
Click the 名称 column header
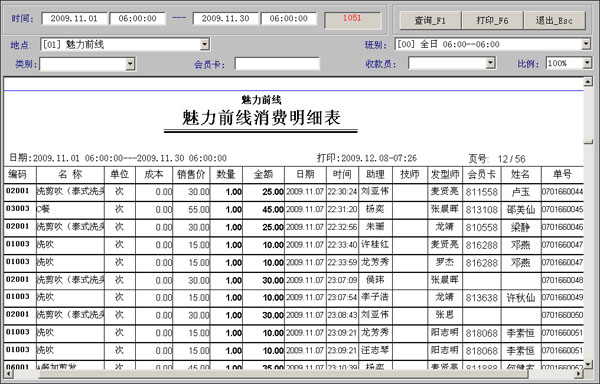tap(70, 174)
